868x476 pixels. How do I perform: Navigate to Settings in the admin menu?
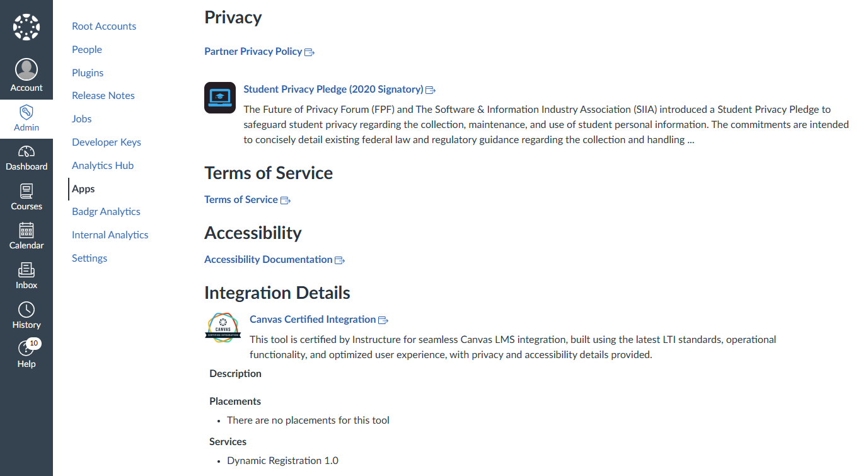[x=90, y=258]
